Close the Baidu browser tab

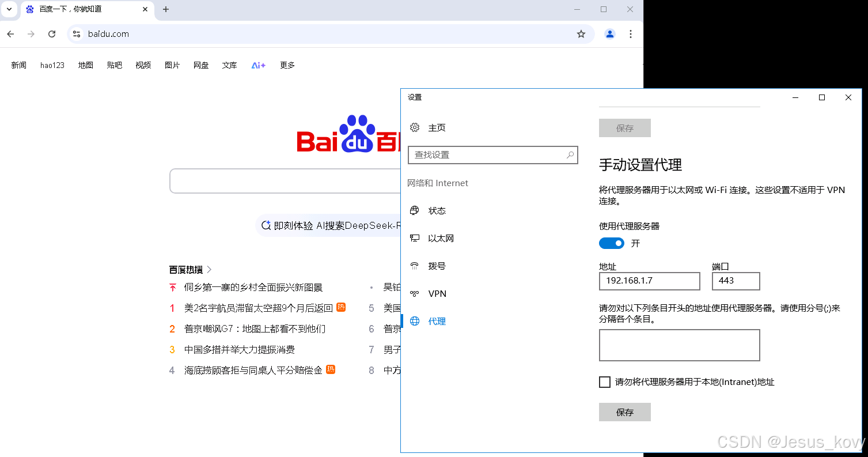[x=145, y=9]
